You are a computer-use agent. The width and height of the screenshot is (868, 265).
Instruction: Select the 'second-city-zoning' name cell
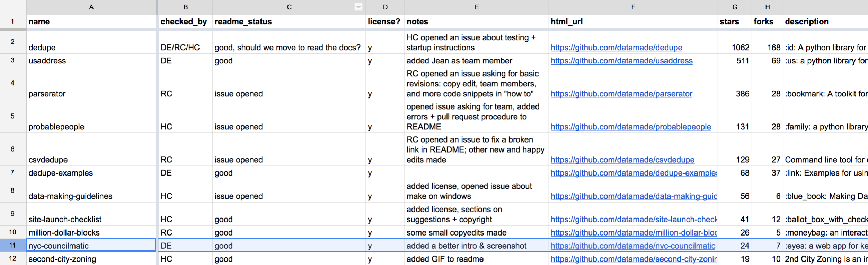coord(91,258)
